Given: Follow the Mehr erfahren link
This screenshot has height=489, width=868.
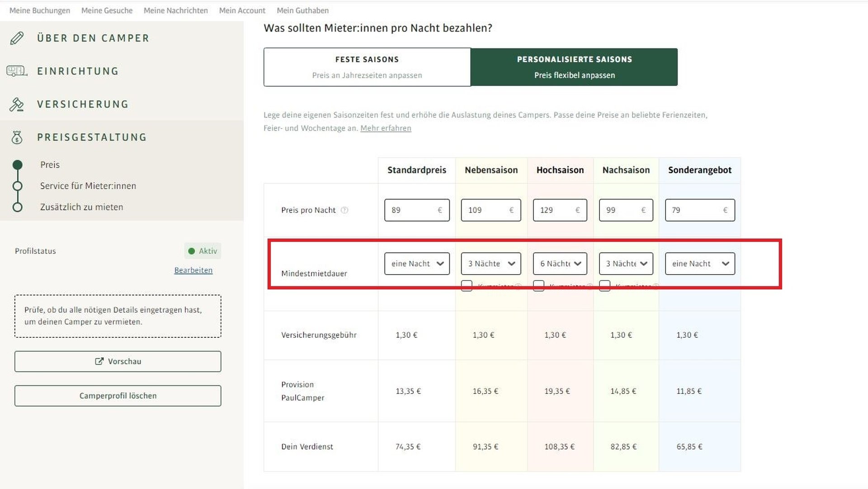Looking at the screenshot, I should pos(386,128).
